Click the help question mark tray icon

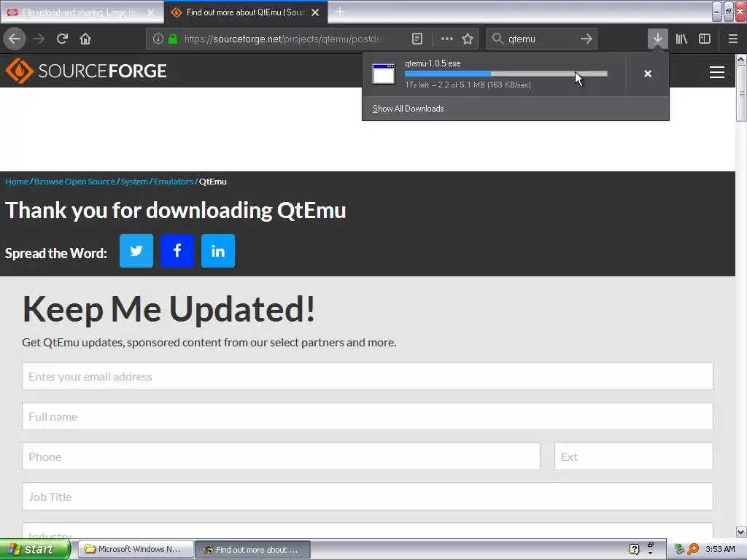pyautogui.click(x=634, y=549)
